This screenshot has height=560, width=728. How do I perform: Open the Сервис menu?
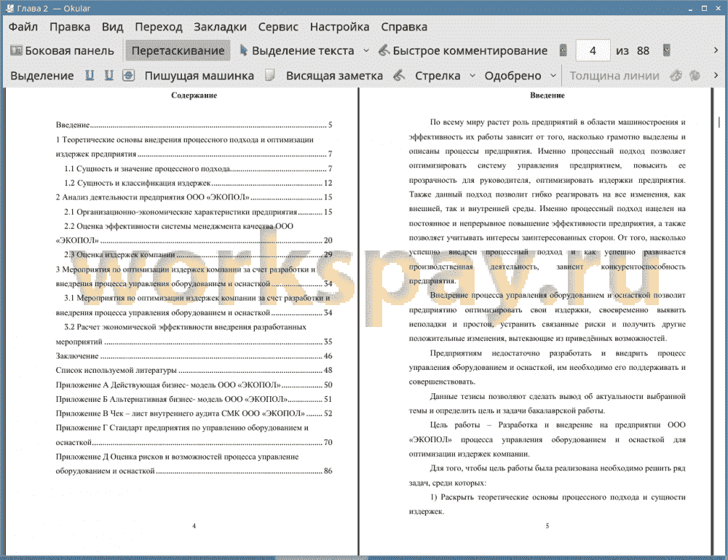(278, 27)
